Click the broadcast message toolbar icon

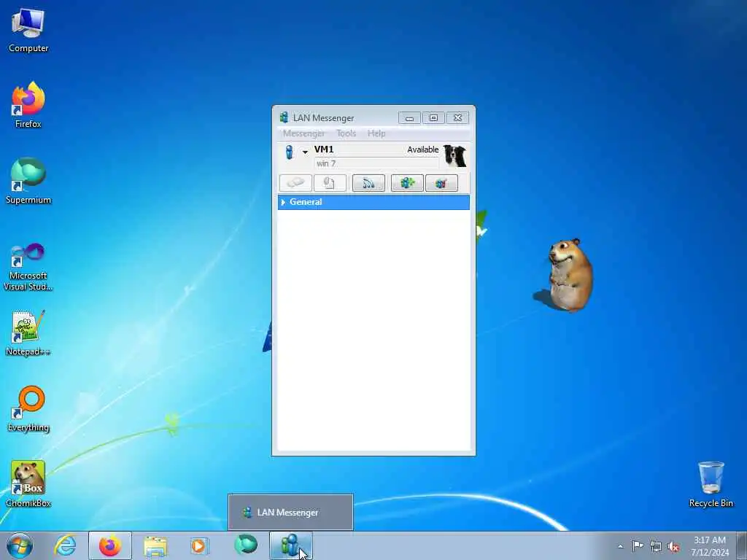pyautogui.click(x=368, y=183)
